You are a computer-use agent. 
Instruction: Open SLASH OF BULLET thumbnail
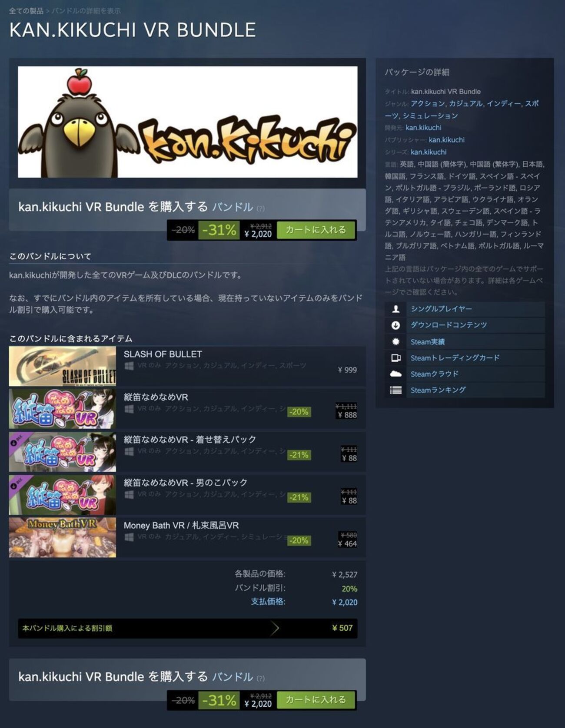tap(63, 366)
